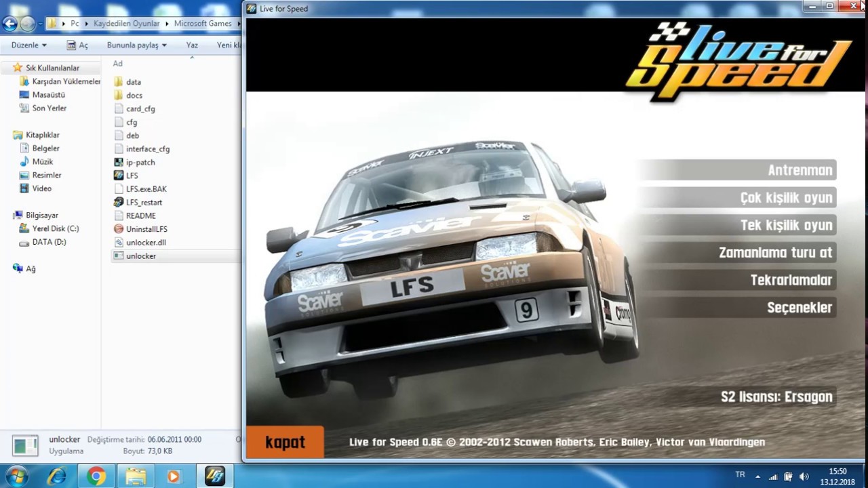Launch Internet Explorer from taskbar
This screenshot has height=488, width=868.
point(56,476)
